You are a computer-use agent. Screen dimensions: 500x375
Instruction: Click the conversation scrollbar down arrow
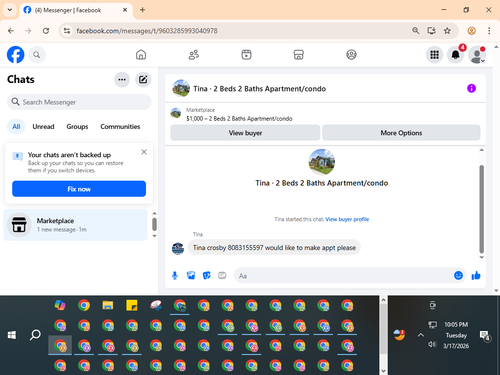pyautogui.click(x=482, y=257)
